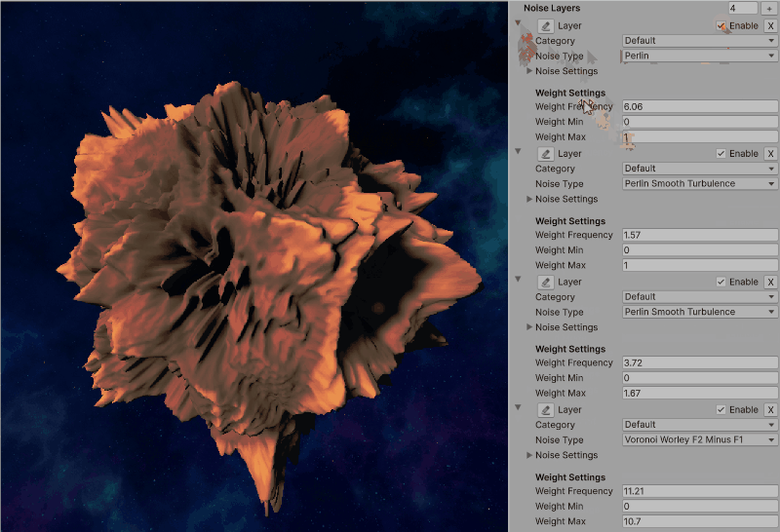
Task: Open the Voronoi Worley F2 Minus F1 dropdown
Action: 699,439
